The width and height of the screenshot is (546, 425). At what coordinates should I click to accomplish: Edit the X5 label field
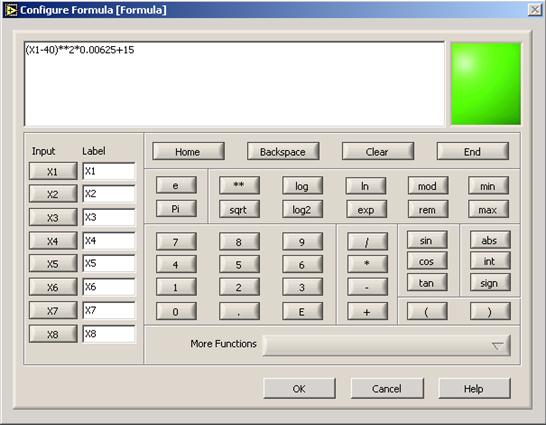pos(109,263)
